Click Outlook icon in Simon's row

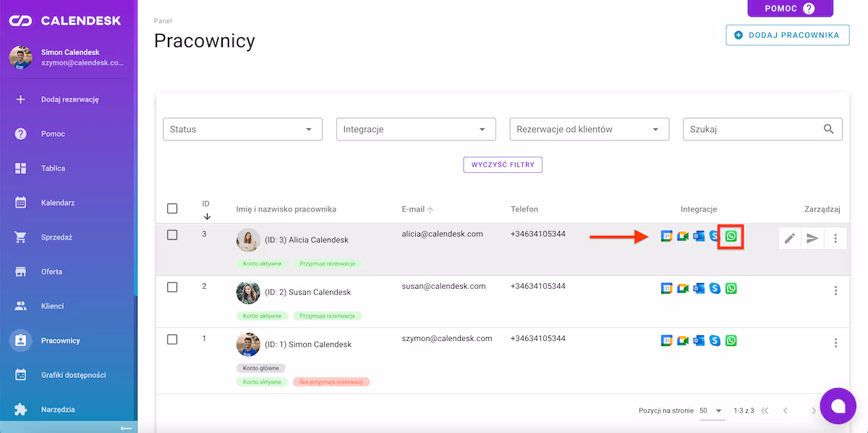699,340
